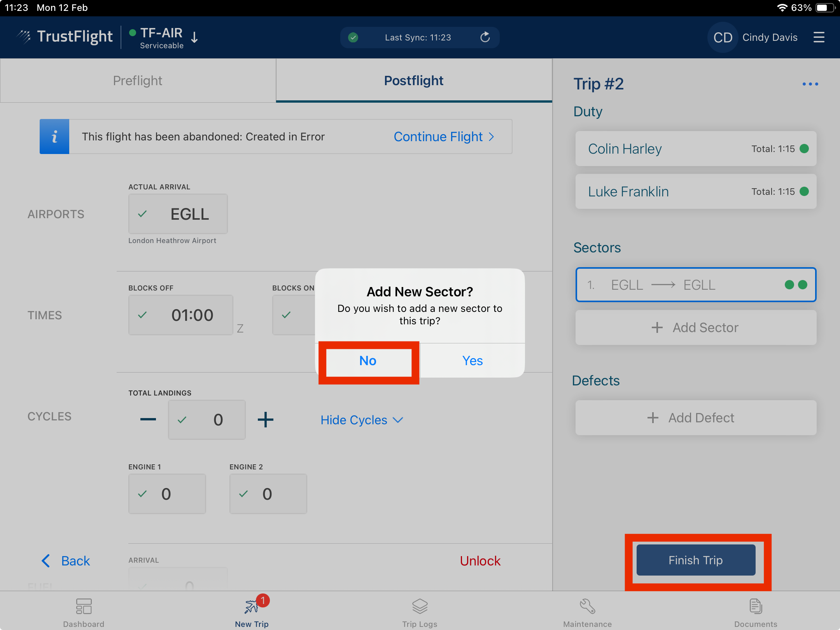The width and height of the screenshot is (840, 630).
Task: Select the Postflight tab
Action: [x=414, y=80]
